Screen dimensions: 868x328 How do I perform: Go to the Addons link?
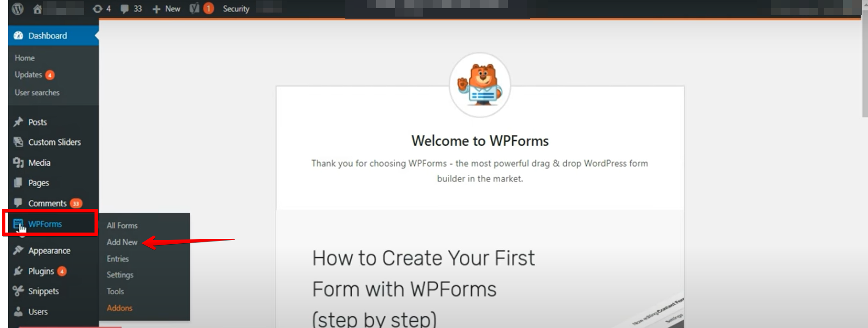[120, 308]
